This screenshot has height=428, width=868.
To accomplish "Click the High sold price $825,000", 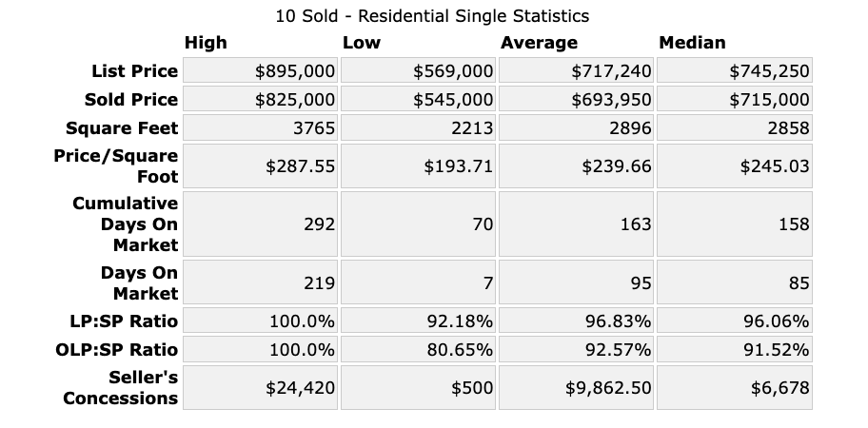I will [295, 100].
